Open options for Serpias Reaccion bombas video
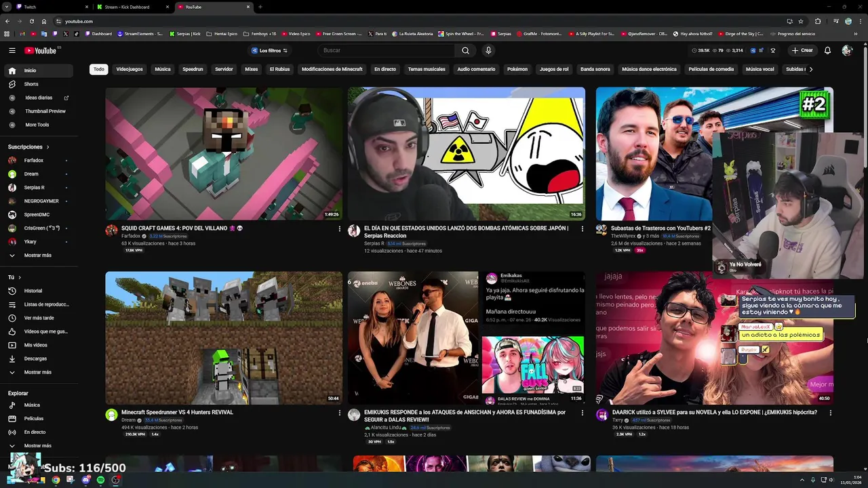868x488 pixels. [582, 229]
